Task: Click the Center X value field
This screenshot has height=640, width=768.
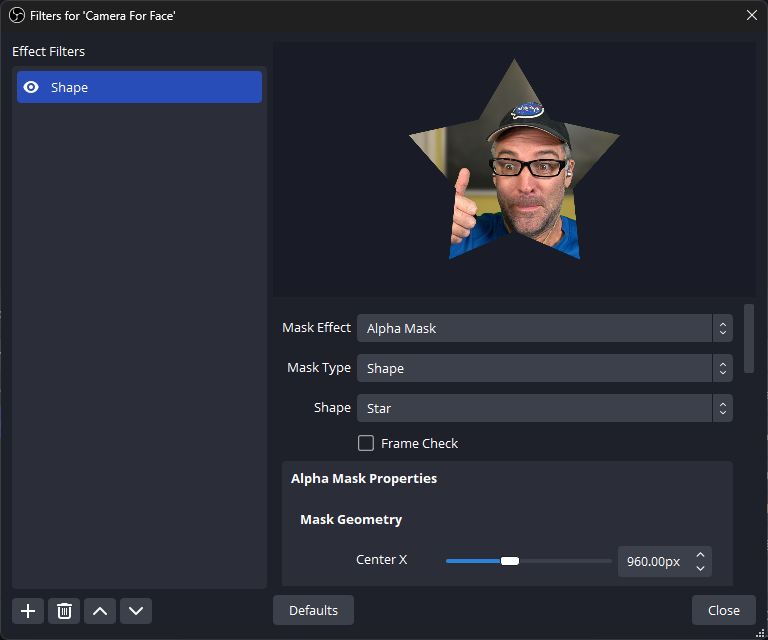Action: [653, 561]
